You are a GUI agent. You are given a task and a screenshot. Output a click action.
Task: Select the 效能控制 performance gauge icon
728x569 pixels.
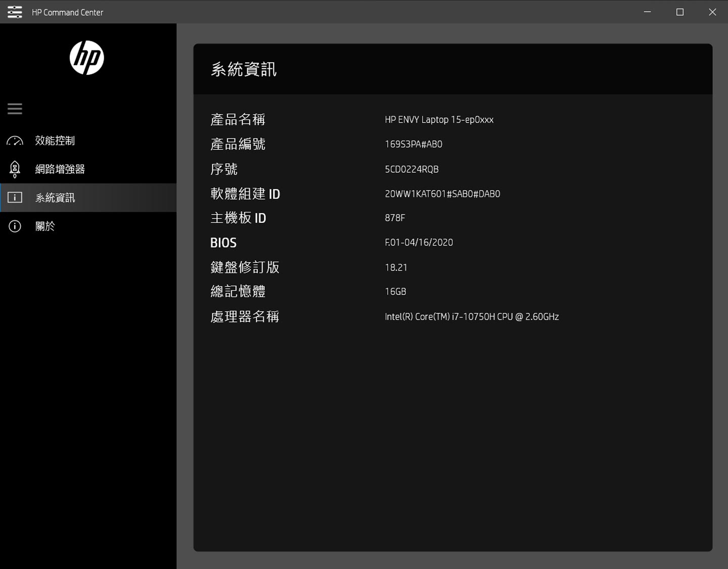click(x=15, y=141)
